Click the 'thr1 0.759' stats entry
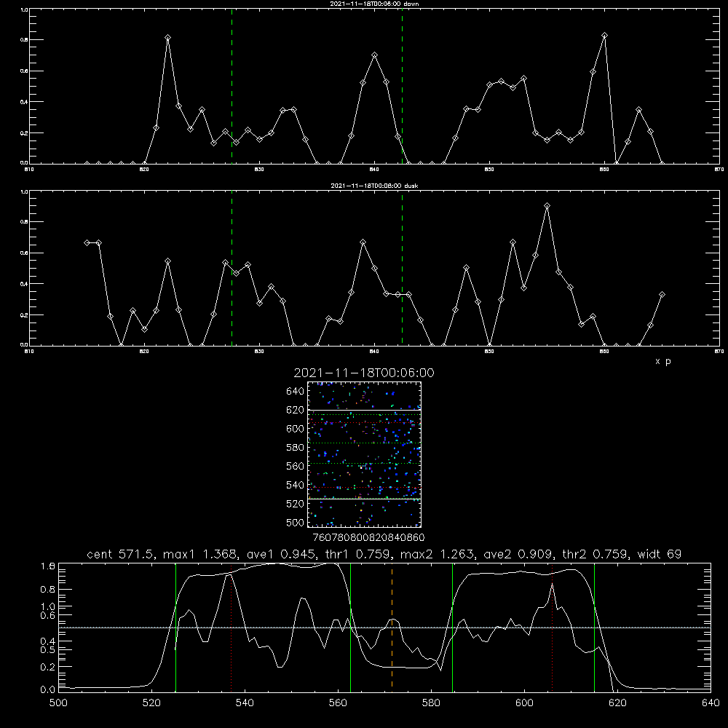The height and width of the screenshot is (728, 728). (359, 554)
